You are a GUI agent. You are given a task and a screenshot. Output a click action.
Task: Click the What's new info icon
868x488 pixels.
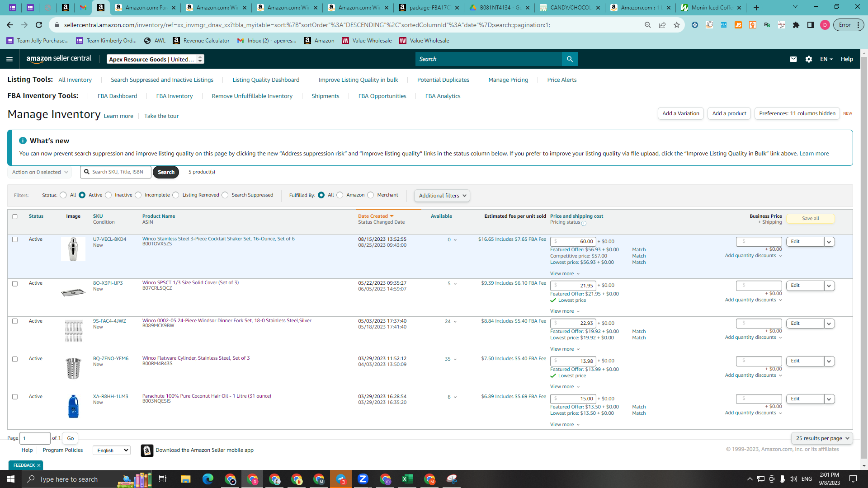point(23,141)
